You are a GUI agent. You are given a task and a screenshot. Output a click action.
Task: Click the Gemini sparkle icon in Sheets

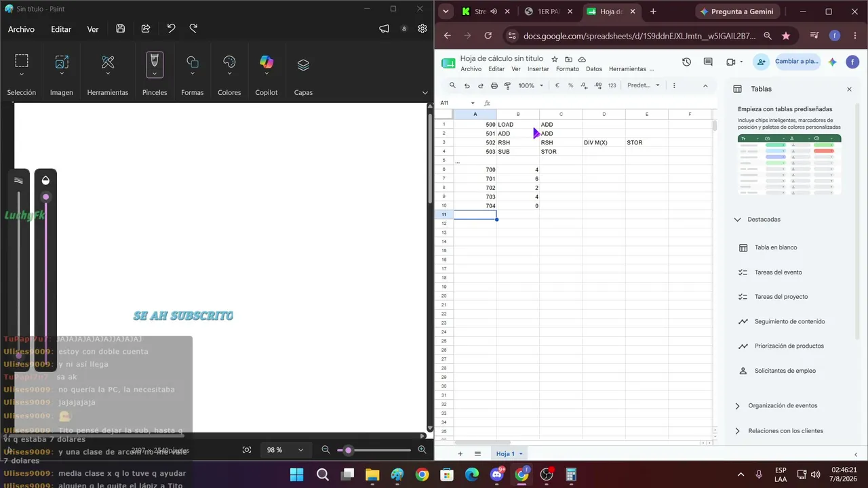[832, 62]
